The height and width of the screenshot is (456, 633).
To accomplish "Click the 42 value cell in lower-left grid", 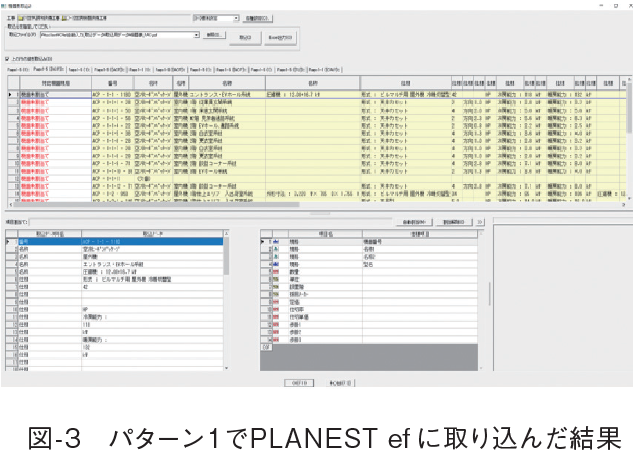I will click(x=152, y=287).
